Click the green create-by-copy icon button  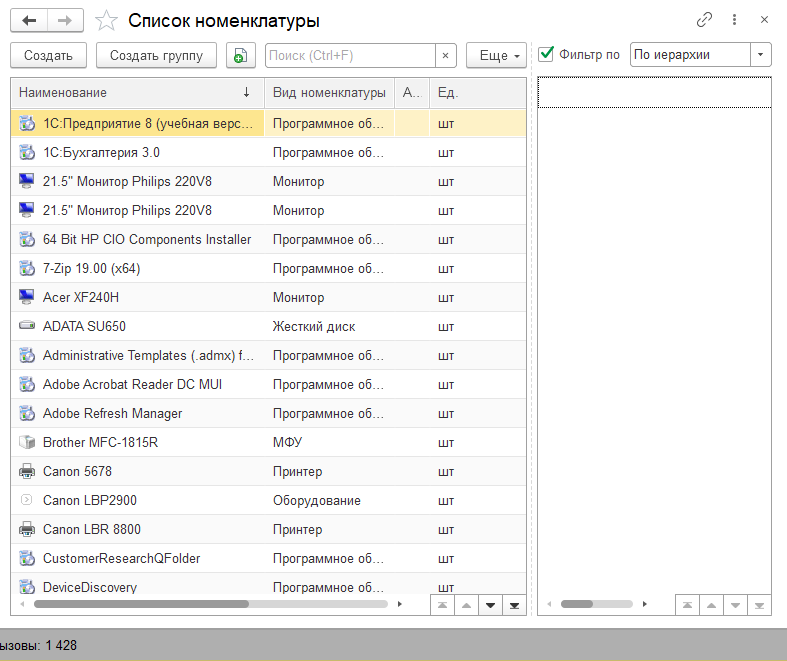click(240, 56)
